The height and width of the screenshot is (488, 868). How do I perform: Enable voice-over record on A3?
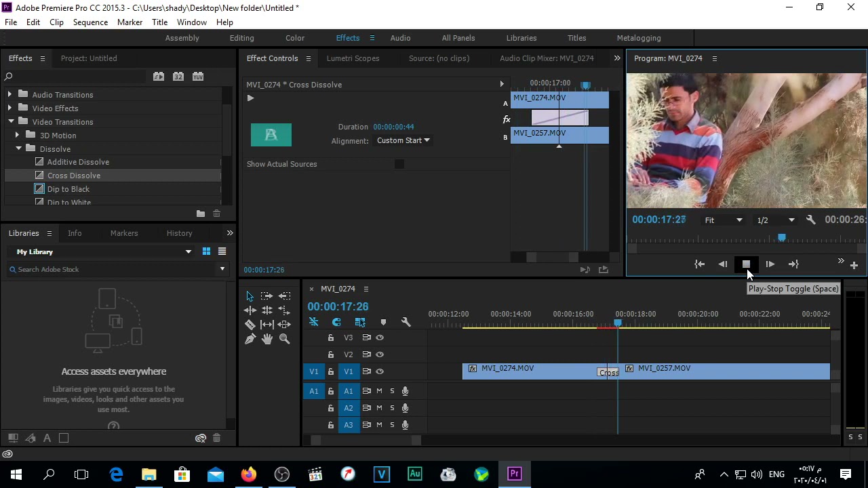click(x=405, y=425)
